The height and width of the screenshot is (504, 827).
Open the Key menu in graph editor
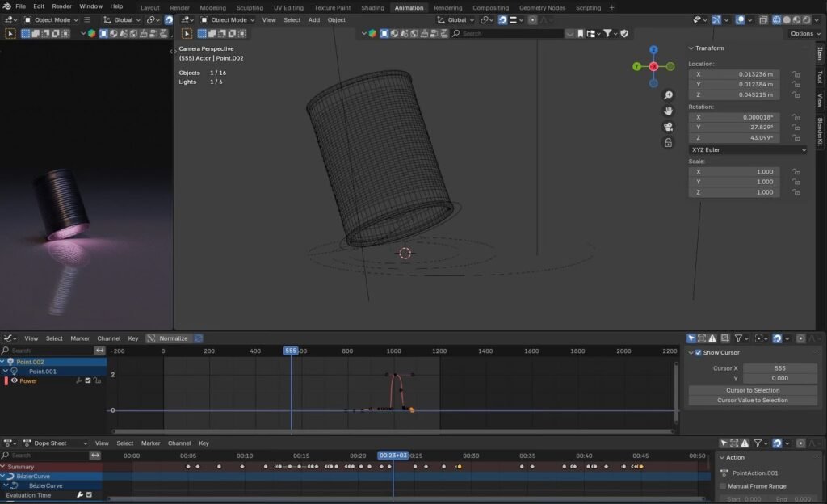[133, 338]
